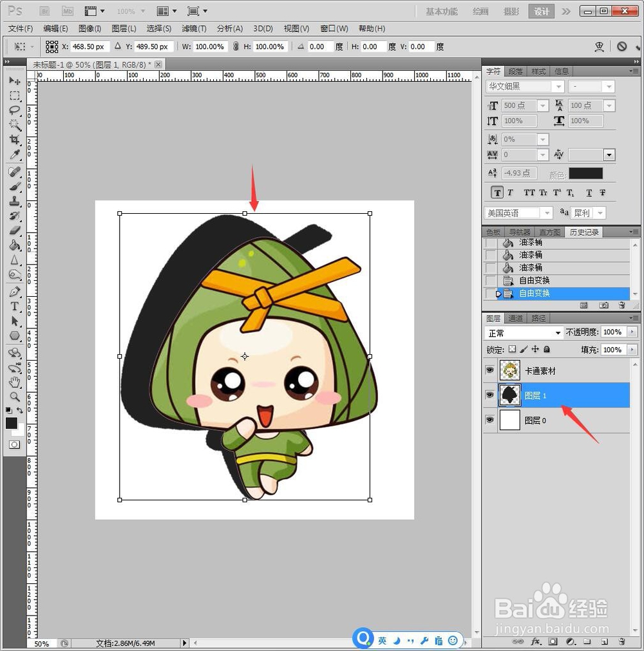This screenshot has height=651, width=644.
Task: Select the Zoom tool
Action: click(x=15, y=397)
